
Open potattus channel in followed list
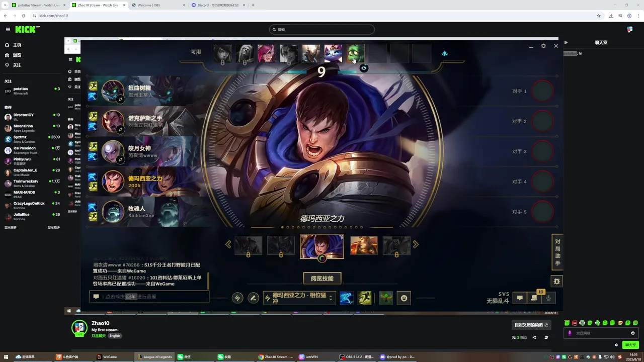pos(32,91)
